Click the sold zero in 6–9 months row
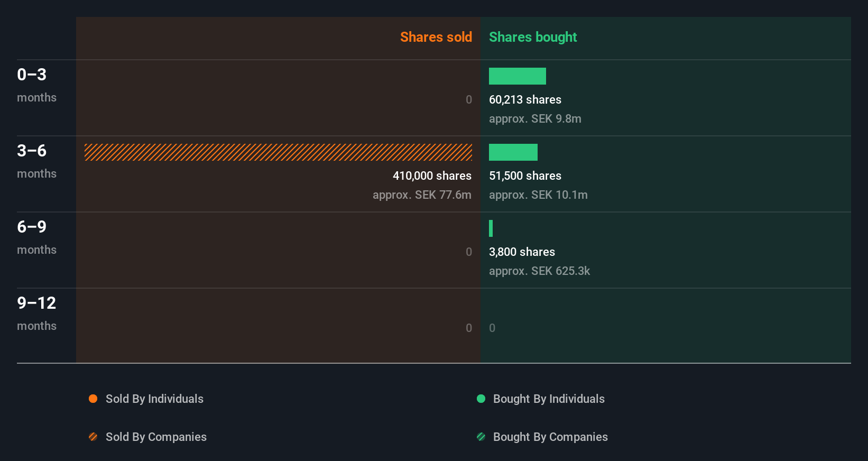The width and height of the screenshot is (868, 461). pyautogui.click(x=469, y=252)
